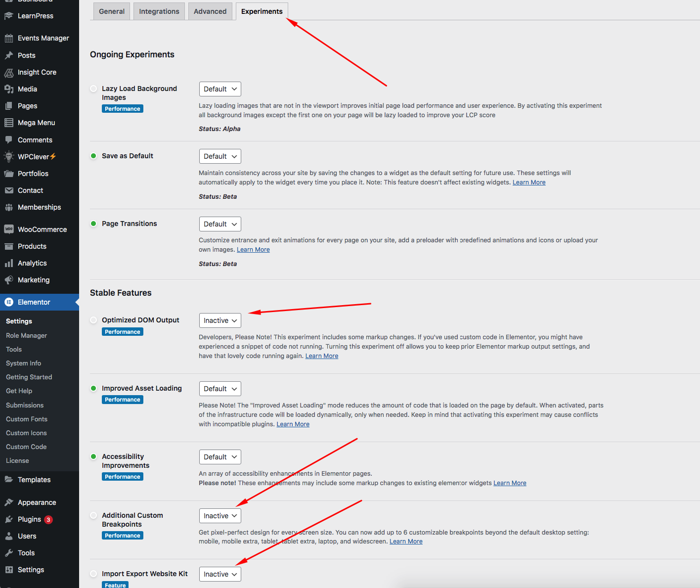Screen dimensions: 700x588
Task: Click the Templates folder icon
Action: [9, 480]
